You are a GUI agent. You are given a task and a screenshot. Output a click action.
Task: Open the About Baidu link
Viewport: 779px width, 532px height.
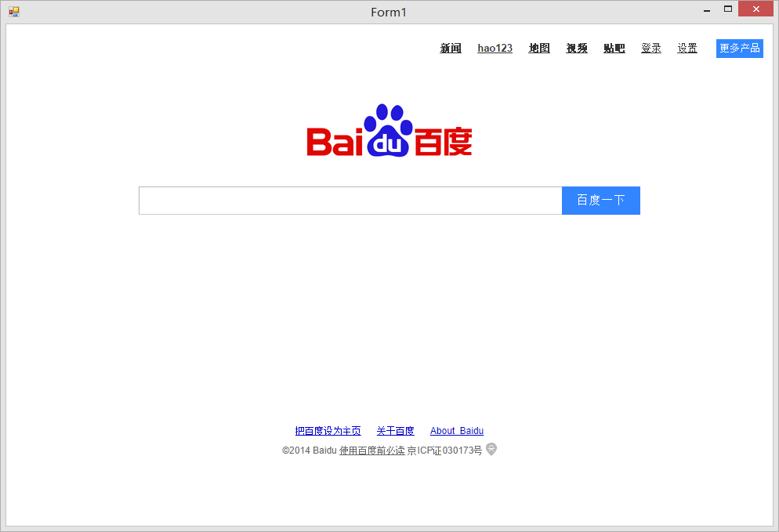pyautogui.click(x=457, y=431)
